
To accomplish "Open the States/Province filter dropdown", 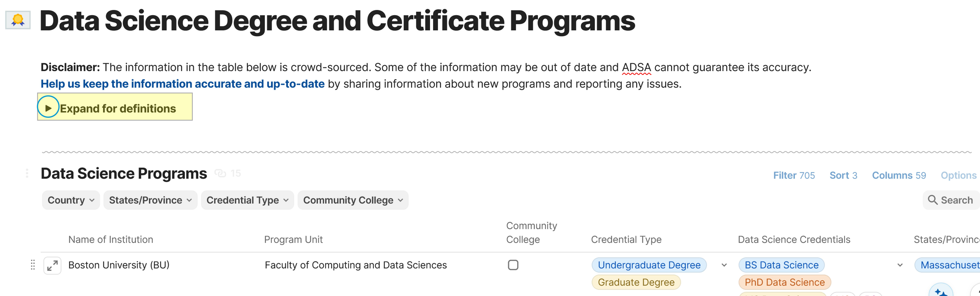I will pos(150,200).
